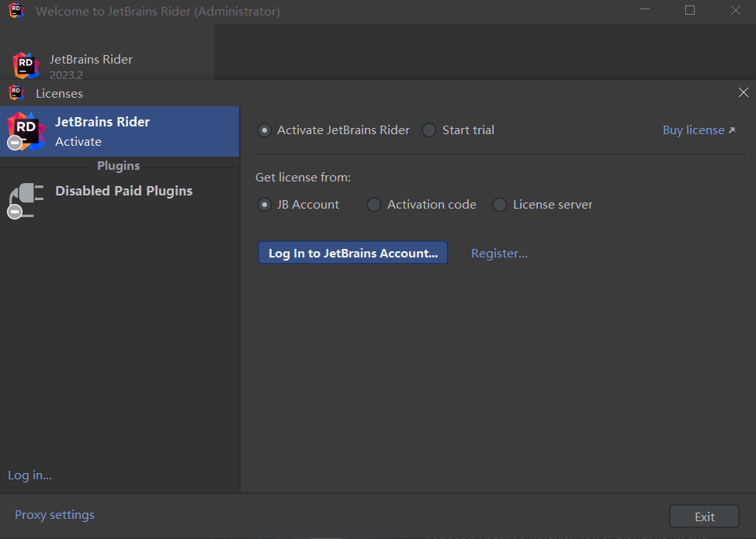Open Proxy settings
Image resolution: width=756 pixels, height=539 pixels.
tap(54, 515)
